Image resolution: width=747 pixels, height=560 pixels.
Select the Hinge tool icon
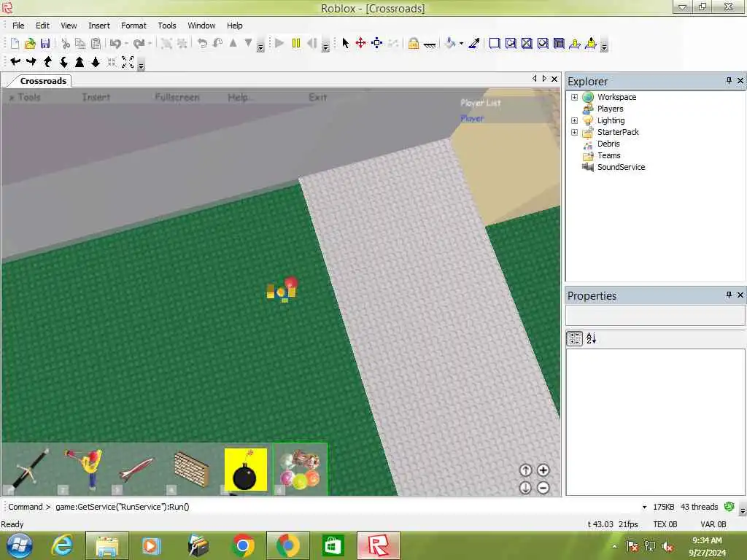click(x=575, y=43)
